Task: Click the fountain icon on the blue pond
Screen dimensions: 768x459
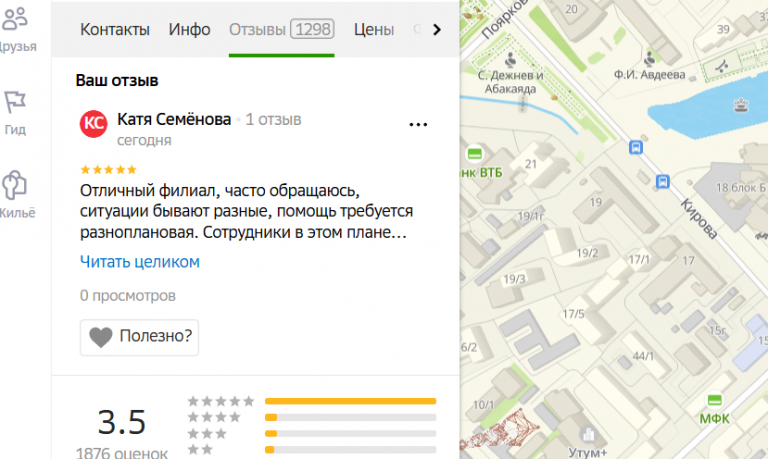Action: coord(741,104)
